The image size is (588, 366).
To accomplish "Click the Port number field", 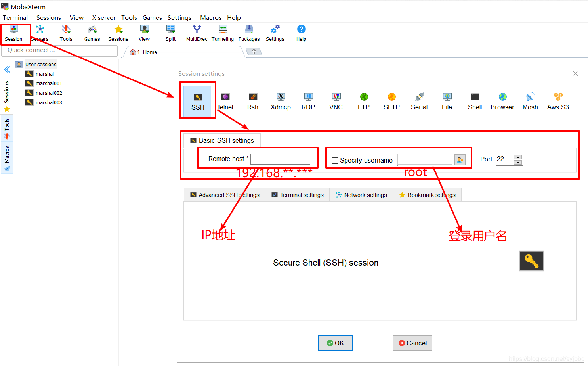I will [x=504, y=159].
